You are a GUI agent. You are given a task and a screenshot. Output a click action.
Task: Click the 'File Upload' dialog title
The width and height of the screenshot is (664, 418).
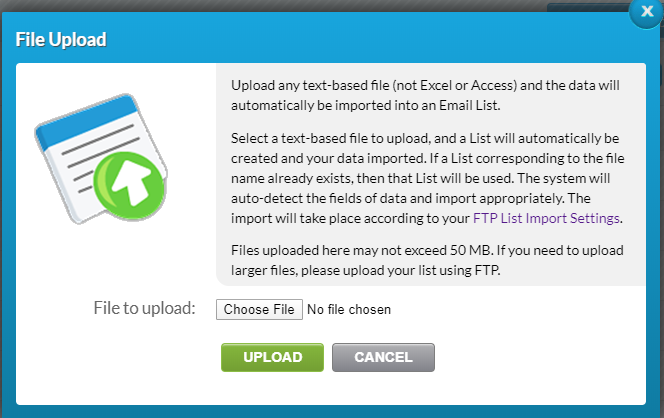click(x=61, y=40)
